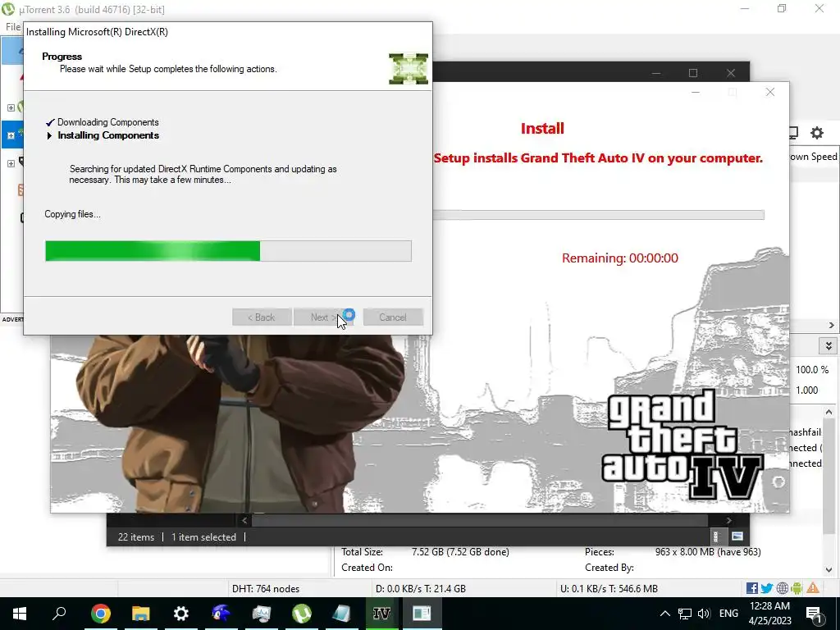Click uTorrent detail pane scroll down arrow
The image size is (840, 630).
point(829,569)
